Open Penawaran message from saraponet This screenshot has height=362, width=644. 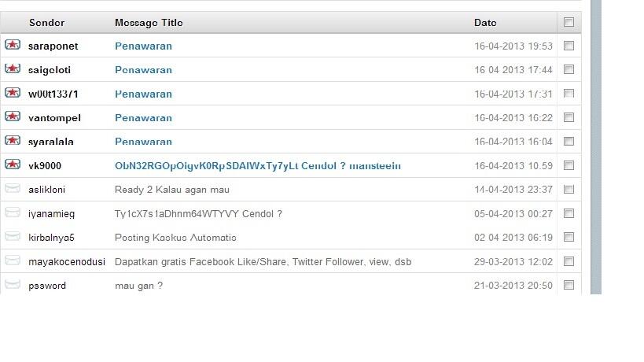pos(143,46)
